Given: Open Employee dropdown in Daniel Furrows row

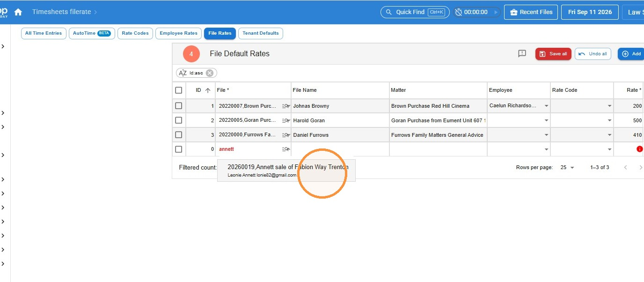Looking at the screenshot, I should pos(546,135).
